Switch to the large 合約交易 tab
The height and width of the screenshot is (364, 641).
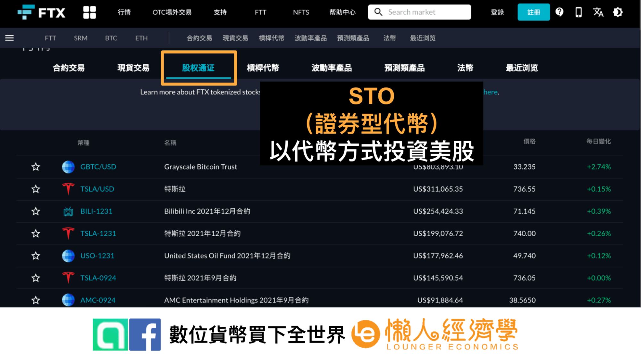click(x=69, y=68)
